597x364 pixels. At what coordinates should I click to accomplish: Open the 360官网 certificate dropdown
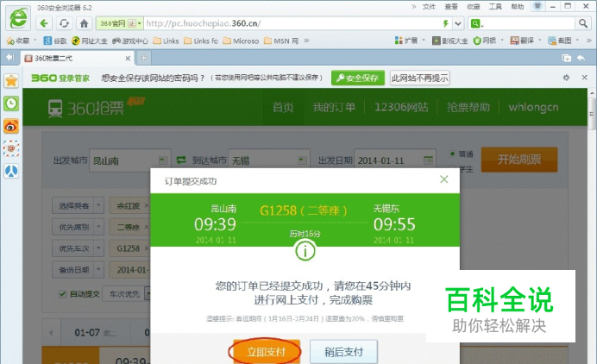tap(119, 23)
